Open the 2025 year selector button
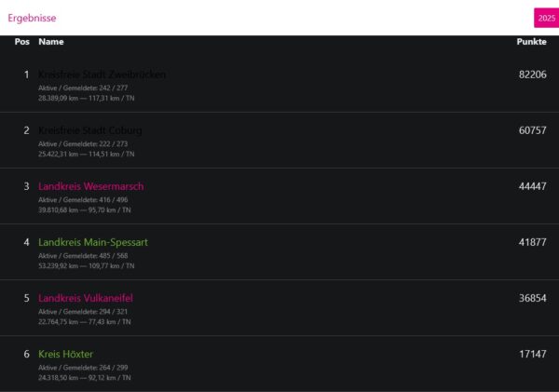559x392 pixels. (x=545, y=18)
